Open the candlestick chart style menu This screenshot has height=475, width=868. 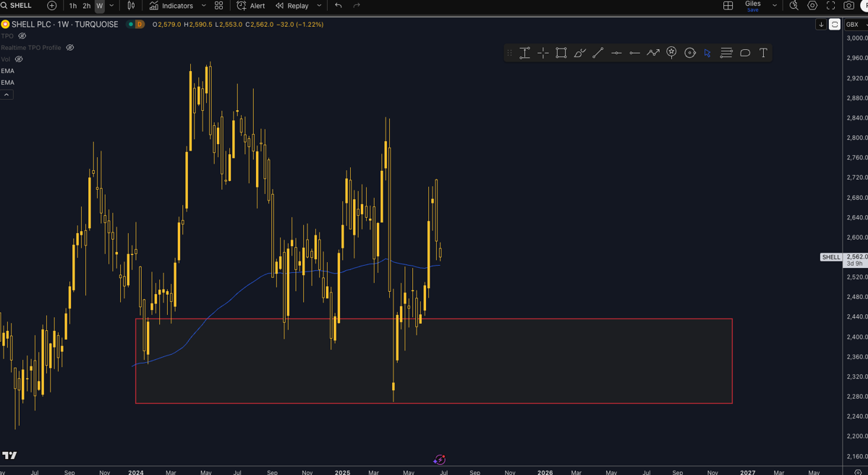(131, 6)
